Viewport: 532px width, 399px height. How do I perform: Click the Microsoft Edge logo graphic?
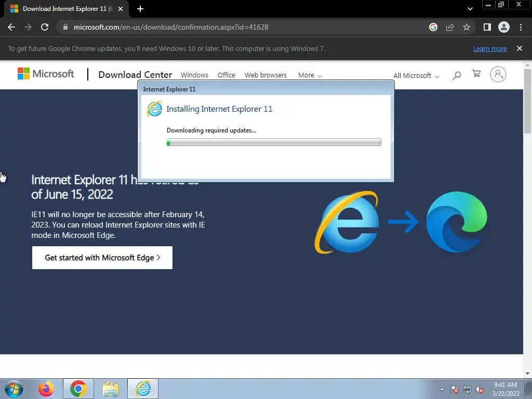[456, 222]
